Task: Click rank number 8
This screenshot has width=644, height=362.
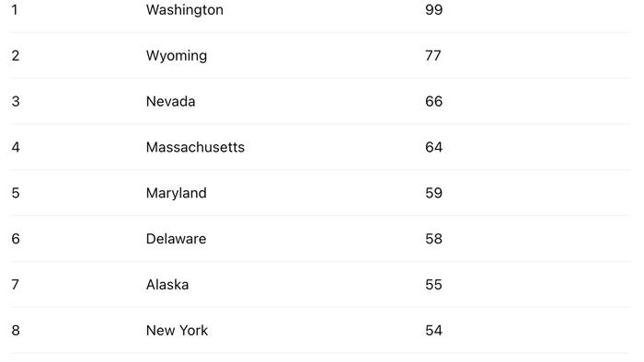Action: tap(16, 331)
